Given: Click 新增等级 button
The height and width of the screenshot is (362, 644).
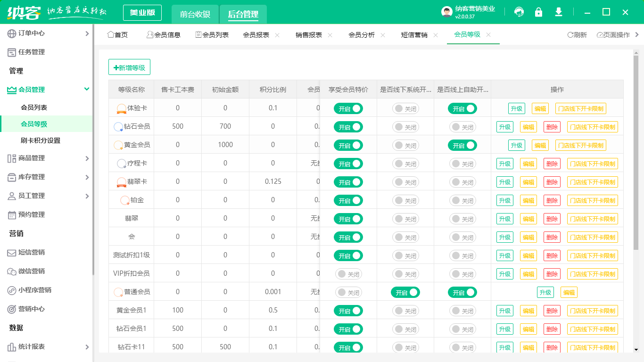Looking at the screenshot, I should [x=129, y=67].
